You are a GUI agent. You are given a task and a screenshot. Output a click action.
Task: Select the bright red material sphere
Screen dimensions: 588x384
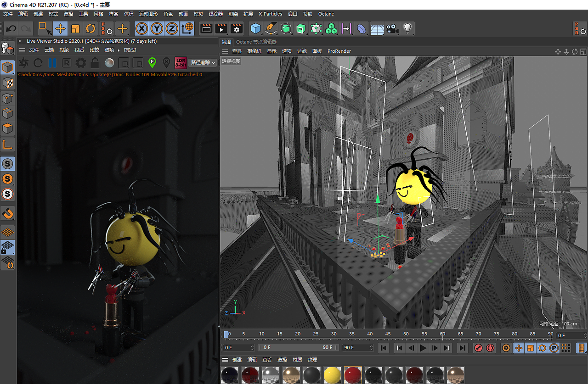(353, 375)
